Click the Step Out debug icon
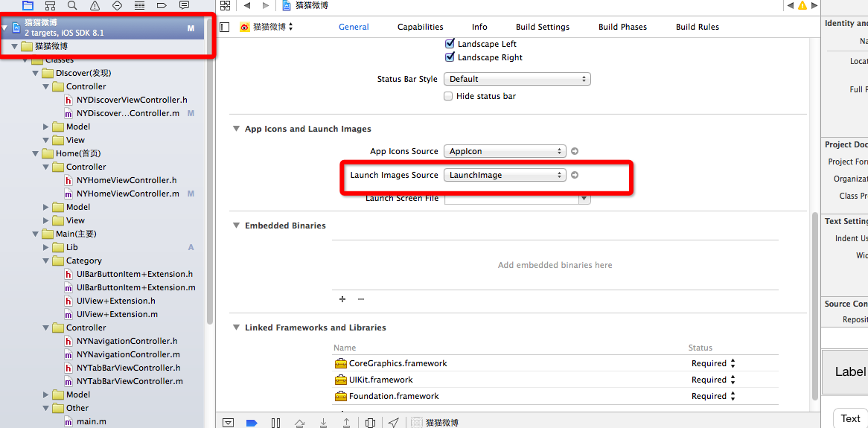868x428 pixels. [347, 423]
